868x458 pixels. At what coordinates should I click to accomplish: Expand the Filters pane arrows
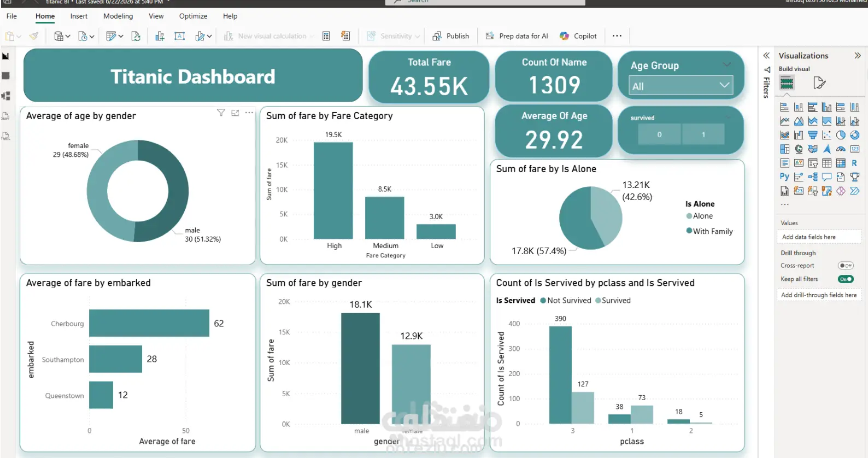click(x=766, y=56)
